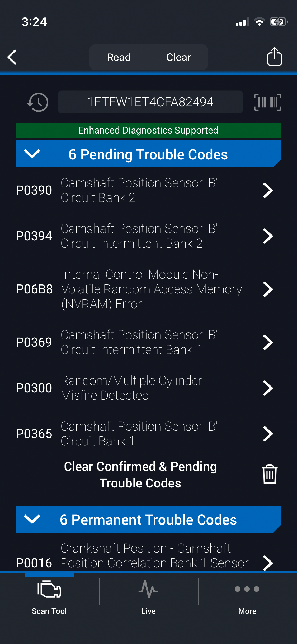The image size is (297, 644).
Task: Open the scan history clock icon
Action: [x=37, y=102]
